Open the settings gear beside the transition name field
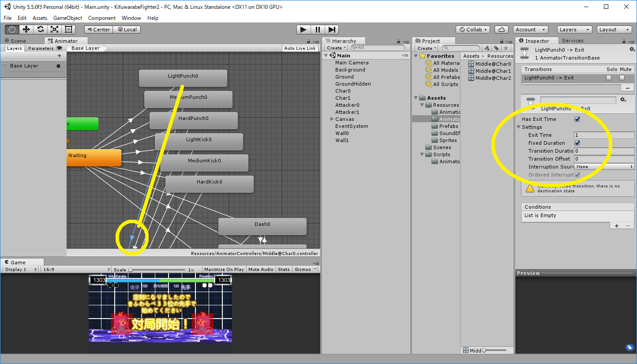 click(x=623, y=100)
